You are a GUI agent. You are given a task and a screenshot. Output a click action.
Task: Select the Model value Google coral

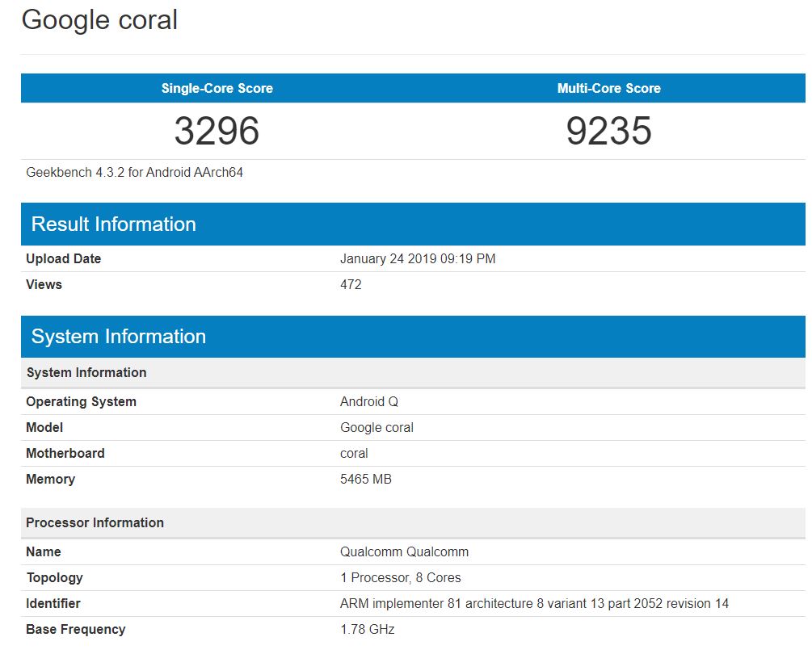377,428
